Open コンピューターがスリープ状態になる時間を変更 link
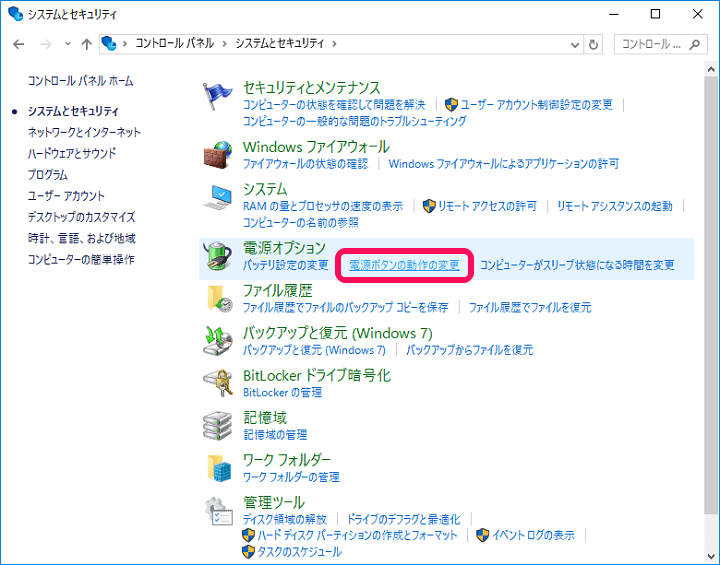This screenshot has height=565, width=720. tap(577, 265)
